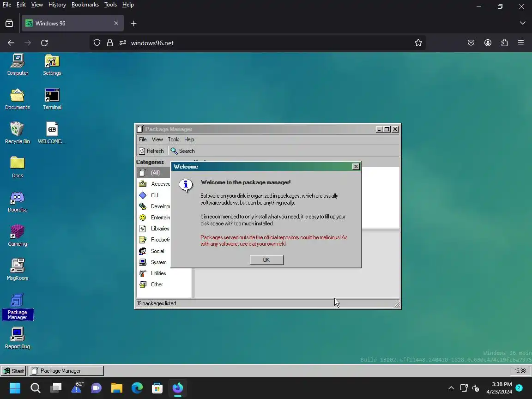Open Firefox History menu

point(57,5)
